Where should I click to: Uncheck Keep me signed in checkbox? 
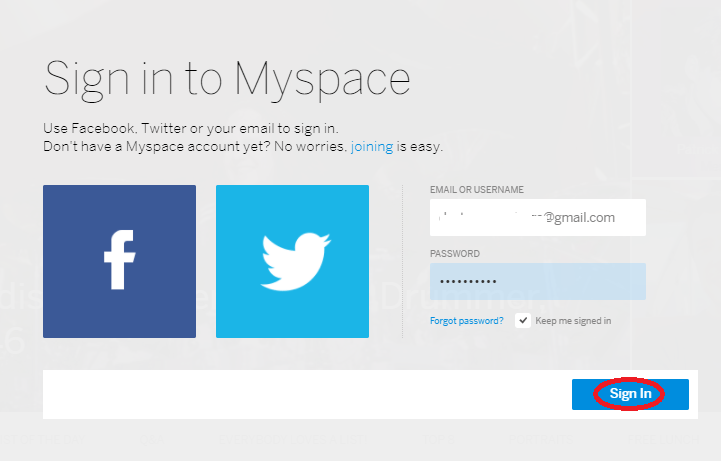(x=523, y=320)
